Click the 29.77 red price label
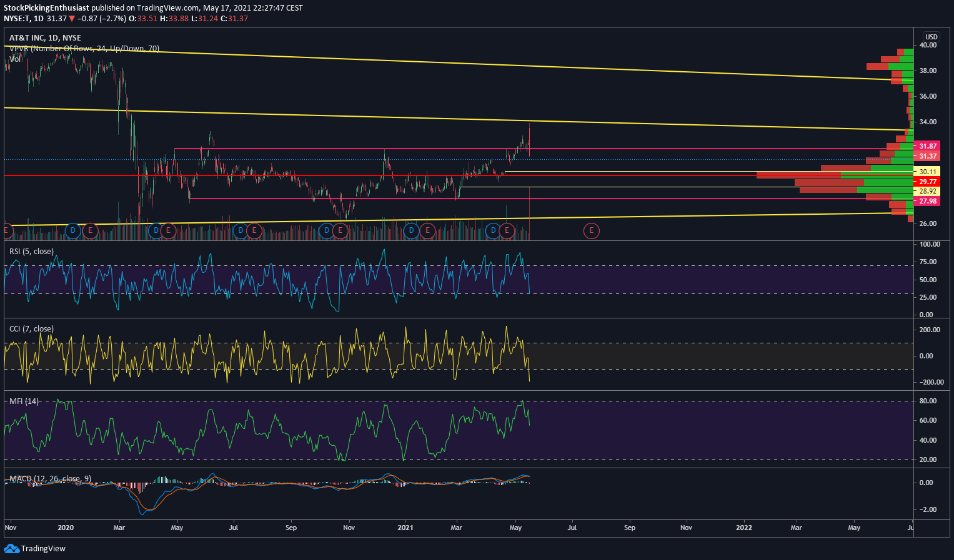The image size is (954, 560). (927, 182)
